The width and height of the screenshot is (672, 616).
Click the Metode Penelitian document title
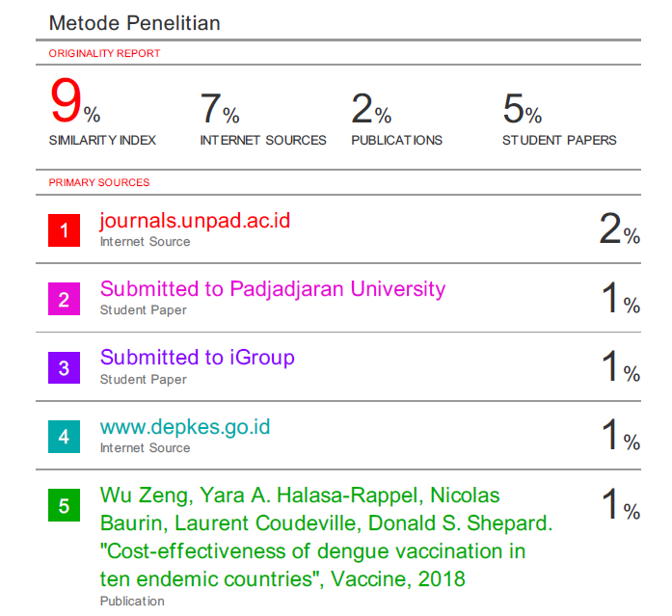tap(135, 23)
